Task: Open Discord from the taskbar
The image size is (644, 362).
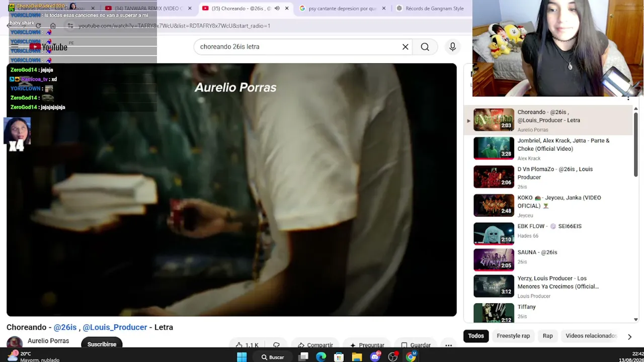Action: coord(375,357)
